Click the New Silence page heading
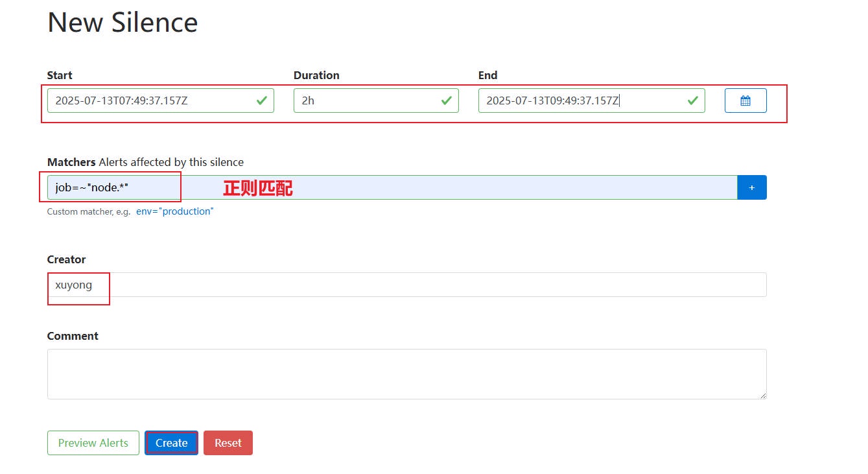 [123, 23]
